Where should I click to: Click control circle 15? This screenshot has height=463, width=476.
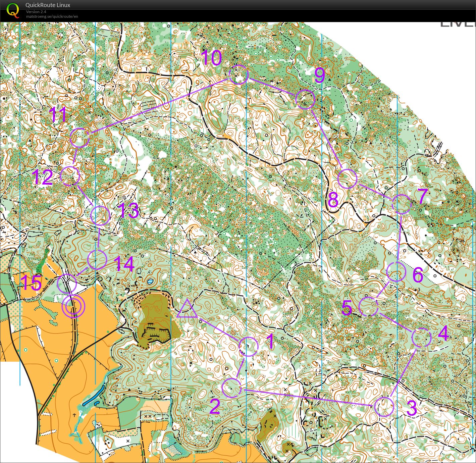coord(67,284)
